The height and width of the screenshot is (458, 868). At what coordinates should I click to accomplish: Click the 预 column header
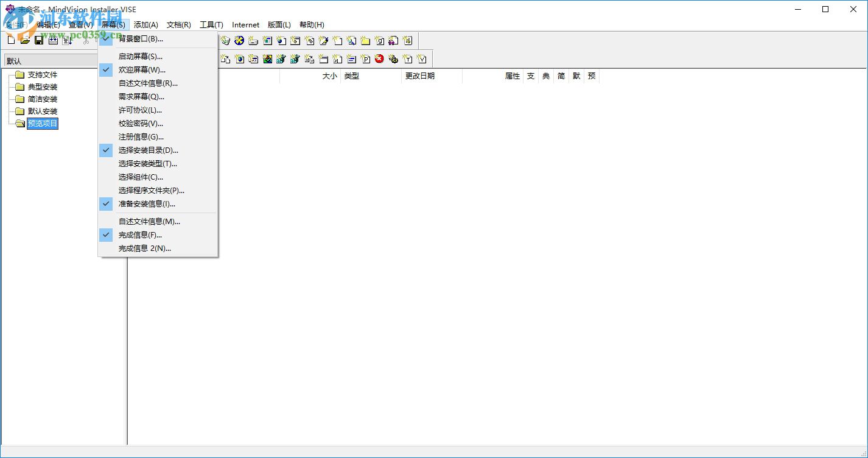click(592, 76)
